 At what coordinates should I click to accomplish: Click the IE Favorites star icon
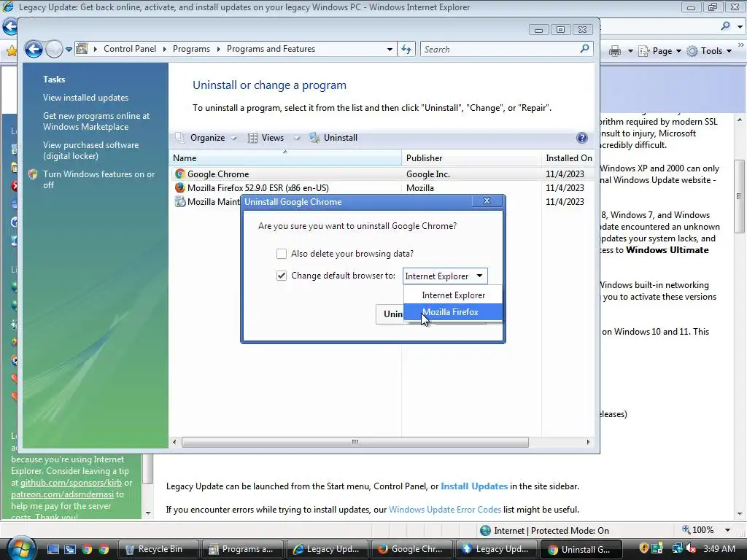click(x=12, y=50)
